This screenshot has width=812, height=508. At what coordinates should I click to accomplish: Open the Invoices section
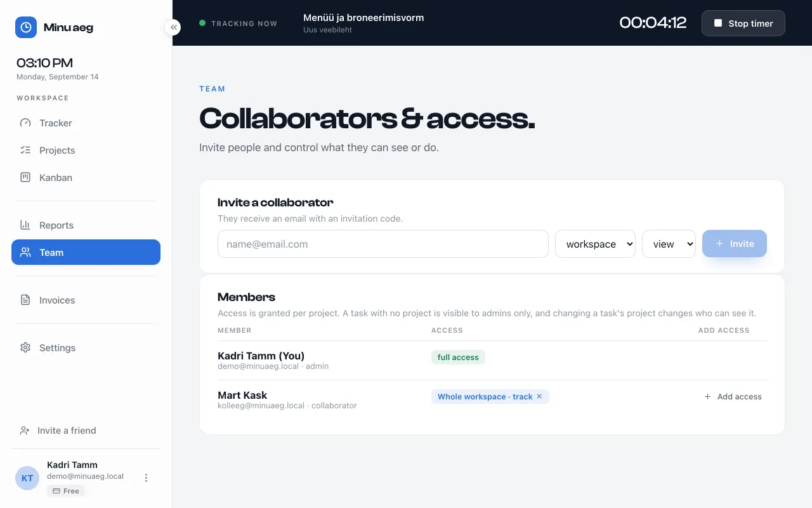(86, 300)
